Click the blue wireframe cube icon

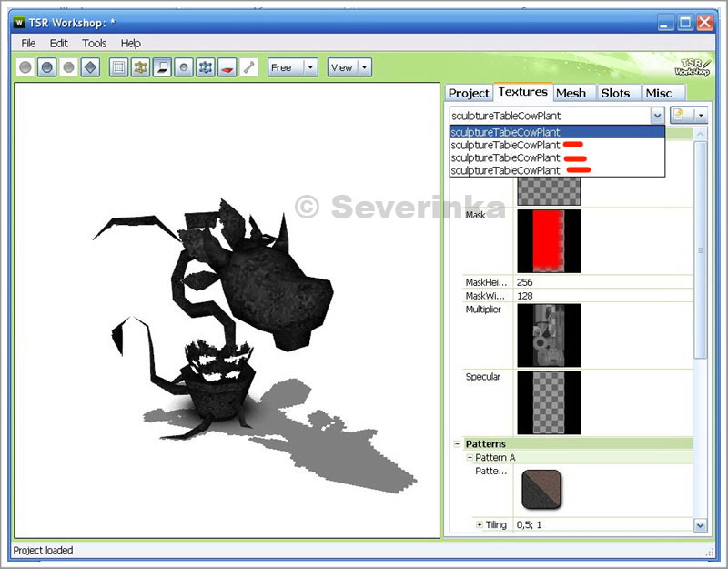(x=206, y=67)
